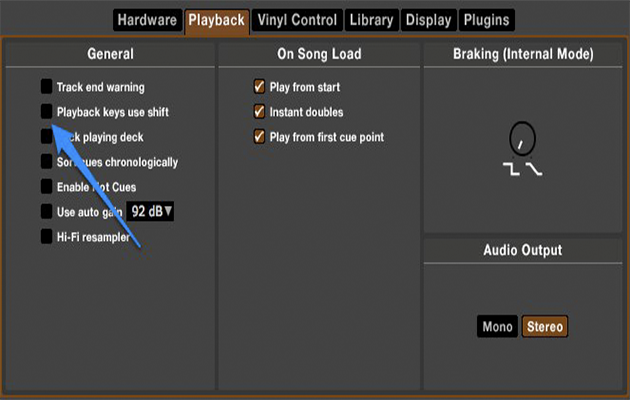
Task: Open the Vinyl Control tab
Action: pos(297,20)
